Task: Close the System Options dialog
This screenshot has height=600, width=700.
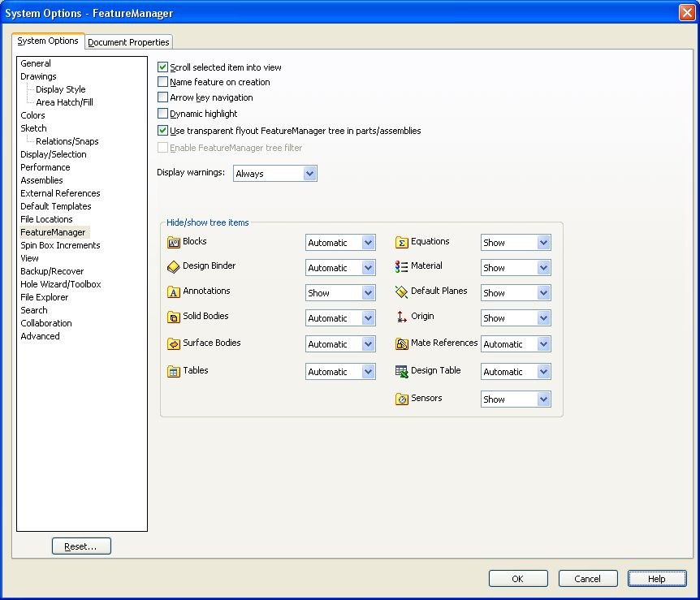Action: [x=687, y=12]
